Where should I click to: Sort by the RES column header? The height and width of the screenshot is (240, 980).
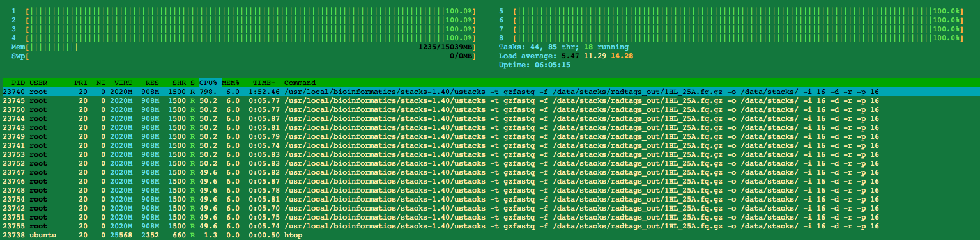click(152, 83)
